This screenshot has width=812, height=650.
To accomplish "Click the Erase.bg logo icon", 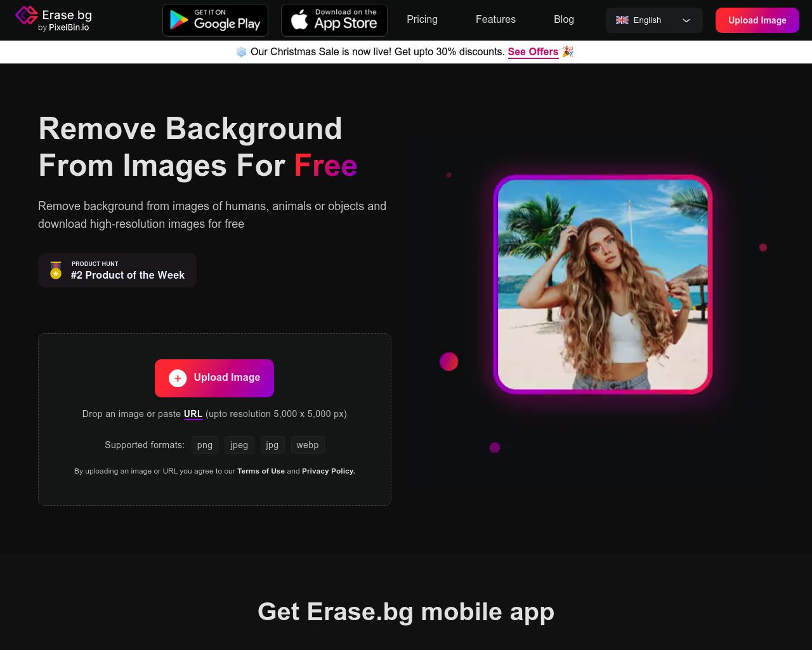I will coord(27,15).
